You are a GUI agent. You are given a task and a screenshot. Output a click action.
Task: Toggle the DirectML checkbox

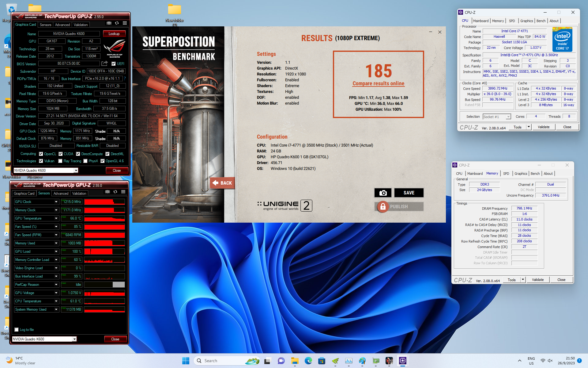pyautogui.click(x=107, y=154)
